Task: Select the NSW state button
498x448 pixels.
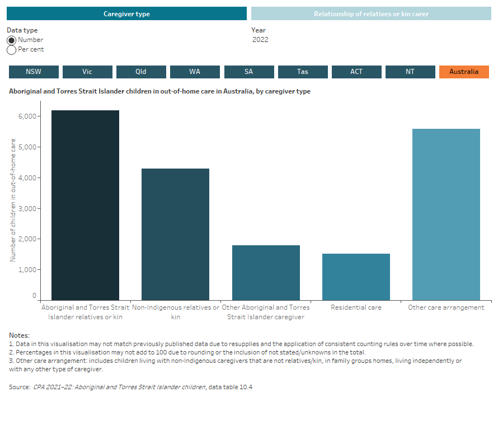Action: point(33,72)
